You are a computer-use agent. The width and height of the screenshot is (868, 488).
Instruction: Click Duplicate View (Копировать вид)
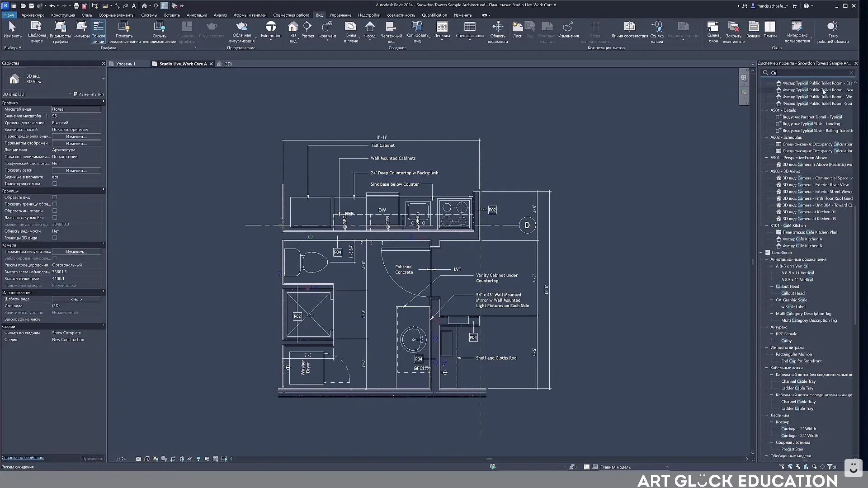(417, 32)
